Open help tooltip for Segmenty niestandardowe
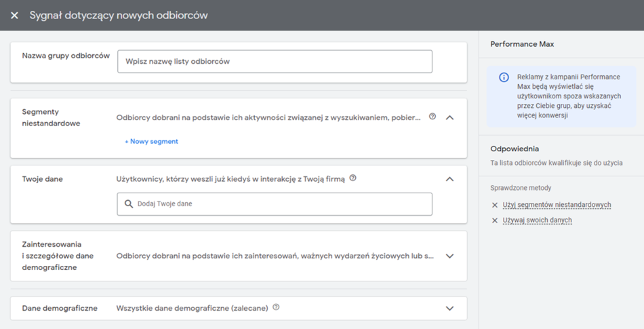Screen dimensions: 644x329 [x=432, y=117]
